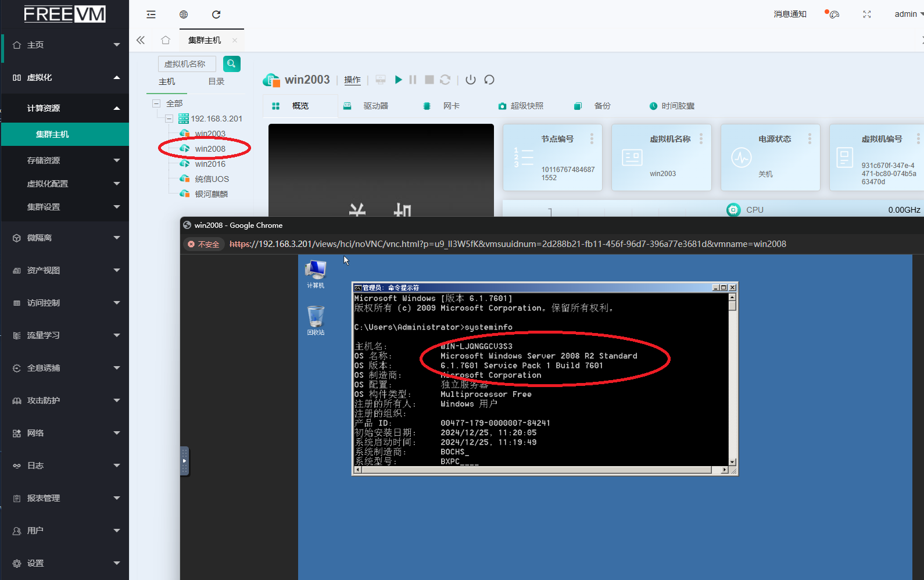Collapse the 192.168.3.201 host node

click(169, 119)
